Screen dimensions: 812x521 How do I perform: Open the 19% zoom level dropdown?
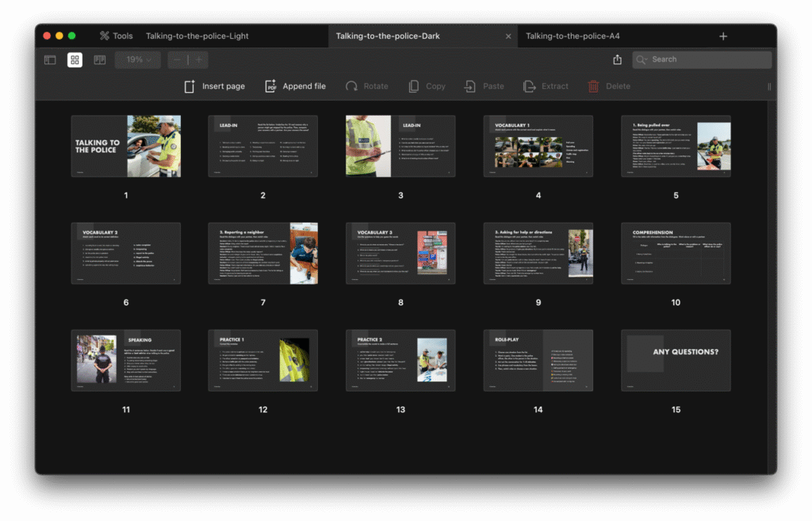[138, 59]
